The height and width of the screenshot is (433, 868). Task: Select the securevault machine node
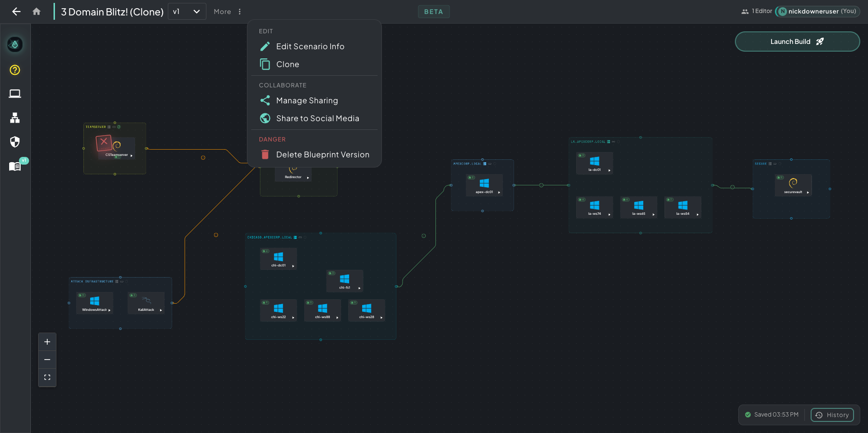point(793,185)
